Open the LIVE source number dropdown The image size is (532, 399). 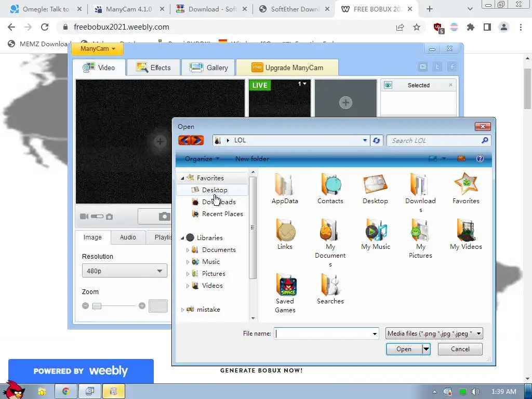click(x=302, y=84)
